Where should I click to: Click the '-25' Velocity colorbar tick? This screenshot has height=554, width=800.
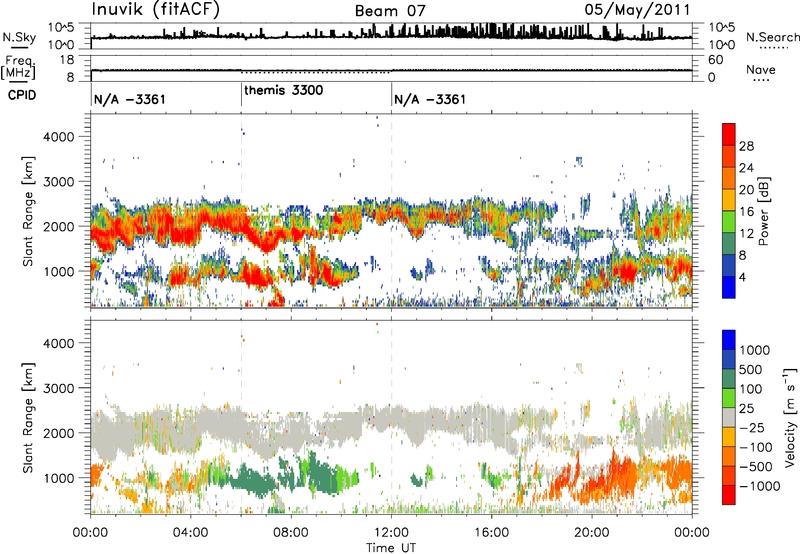752,427
